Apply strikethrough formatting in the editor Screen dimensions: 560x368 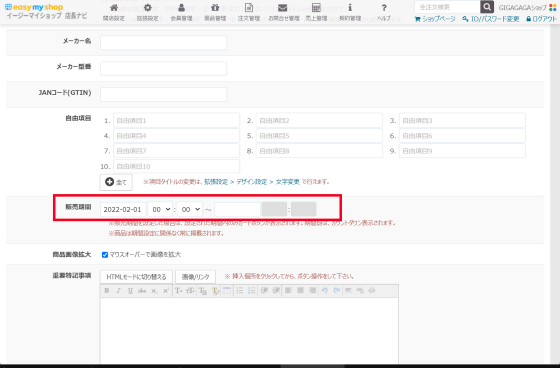(142, 291)
